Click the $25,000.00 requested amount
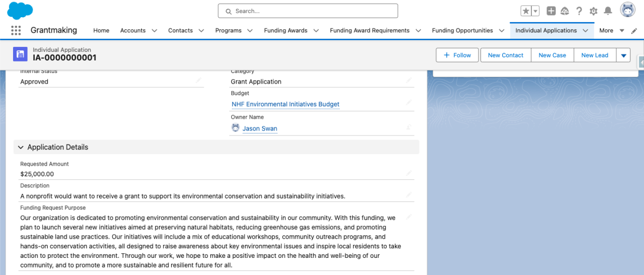The image size is (644, 275). [x=37, y=174]
